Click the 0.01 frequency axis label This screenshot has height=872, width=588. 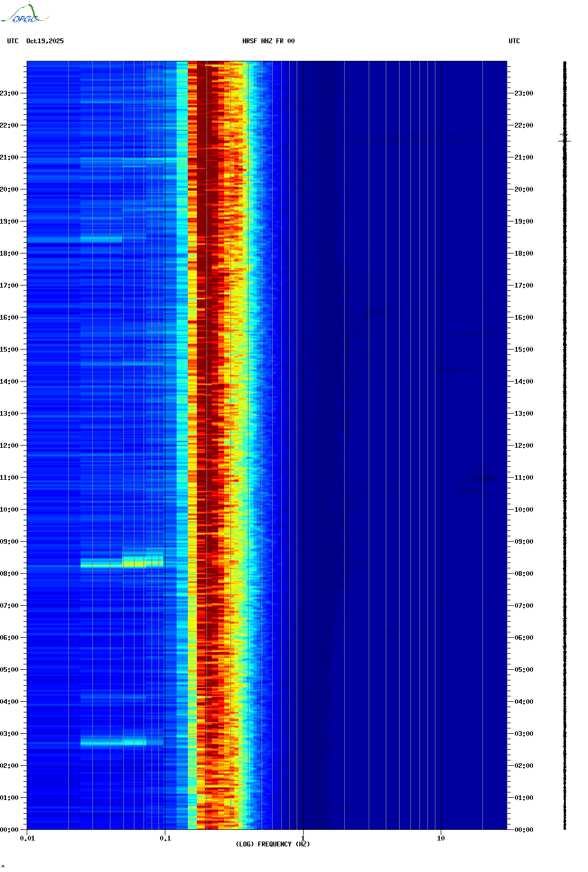(x=27, y=838)
